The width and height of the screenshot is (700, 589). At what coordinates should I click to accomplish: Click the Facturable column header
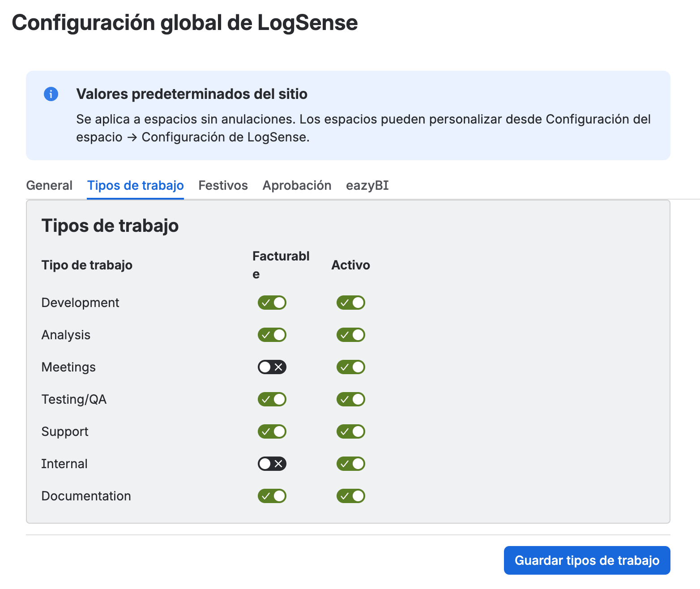point(281,265)
